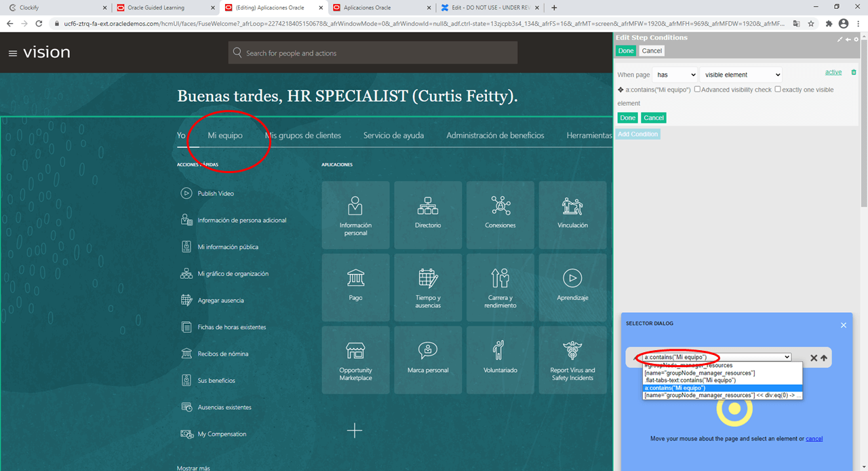Viewport: 868px width, 471px height.
Task: Enable Advanced visibility check checkbox
Action: pyautogui.click(x=697, y=90)
